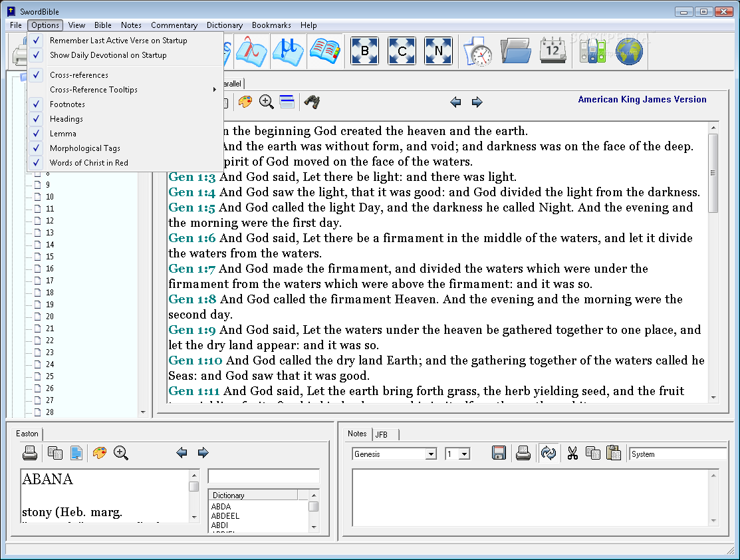Click the globe icon in toolbar
This screenshot has width=740, height=560.
[x=628, y=51]
